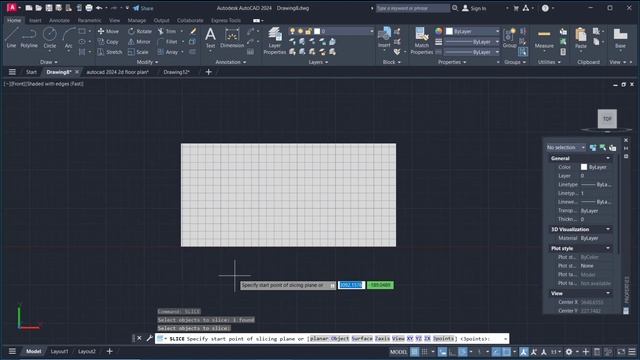
Task: Click the Dimension tool
Action: click(x=232, y=38)
